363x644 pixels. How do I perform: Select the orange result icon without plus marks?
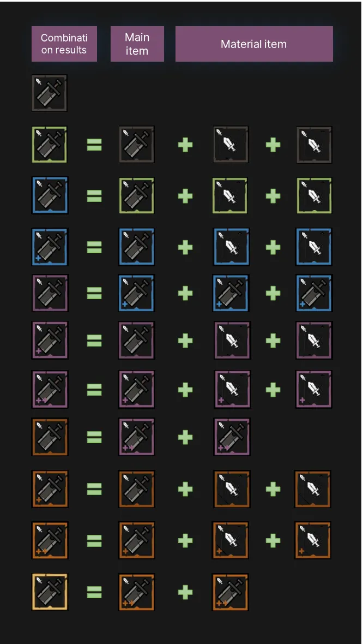[50, 437]
